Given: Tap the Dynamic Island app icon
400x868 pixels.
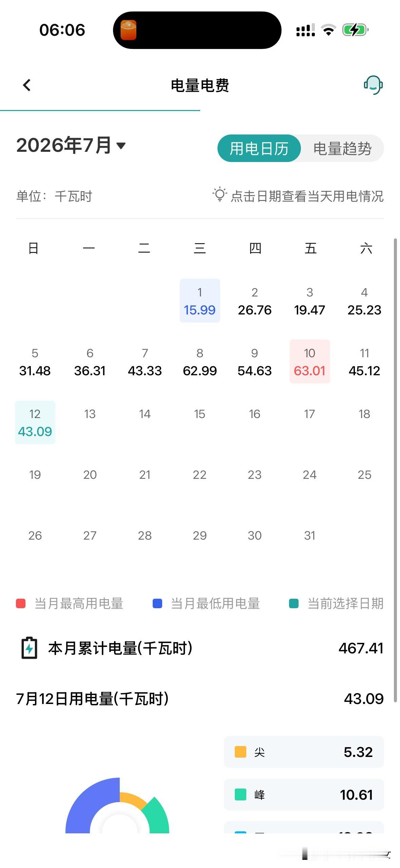Looking at the screenshot, I should pos(129,30).
